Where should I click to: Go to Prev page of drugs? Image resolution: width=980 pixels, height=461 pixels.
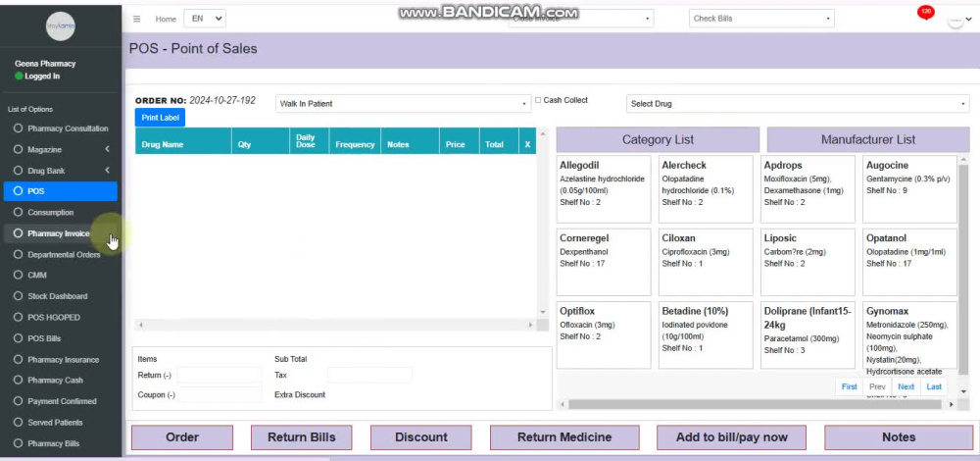[877, 386]
